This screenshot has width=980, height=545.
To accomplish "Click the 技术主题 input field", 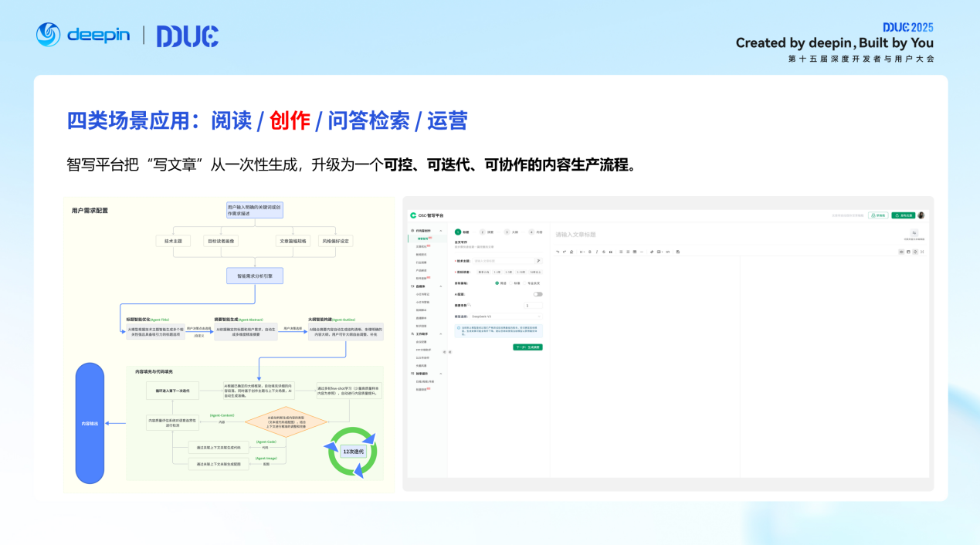I will (502, 261).
